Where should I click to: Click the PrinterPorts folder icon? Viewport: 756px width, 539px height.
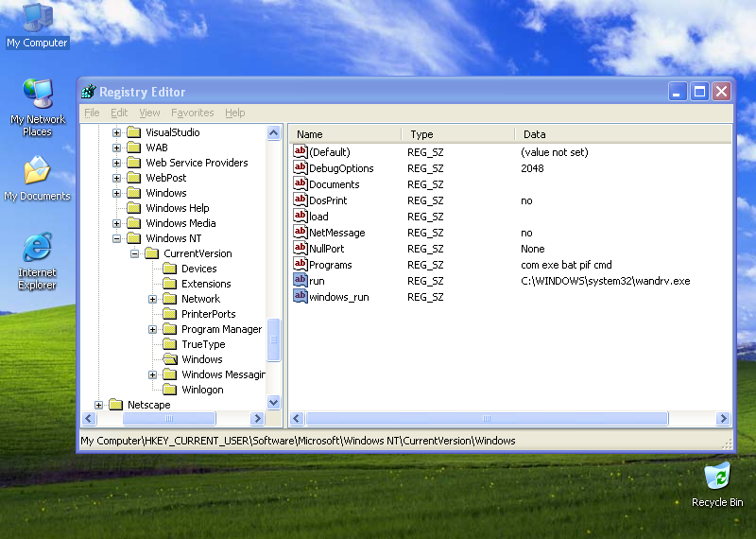(x=169, y=314)
